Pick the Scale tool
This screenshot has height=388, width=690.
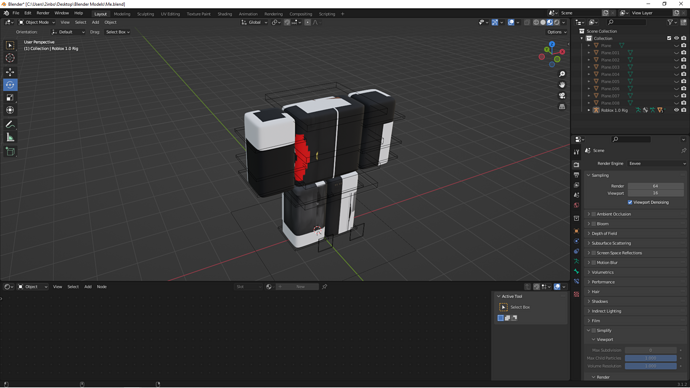tap(10, 98)
